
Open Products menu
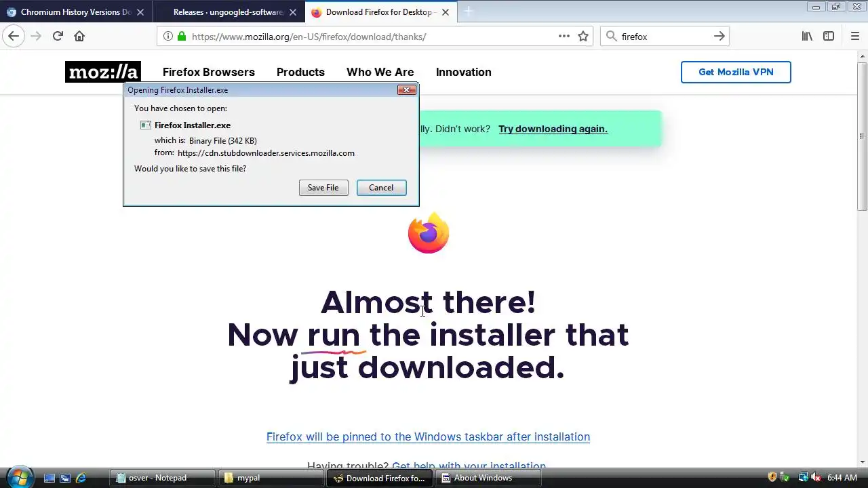click(300, 72)
